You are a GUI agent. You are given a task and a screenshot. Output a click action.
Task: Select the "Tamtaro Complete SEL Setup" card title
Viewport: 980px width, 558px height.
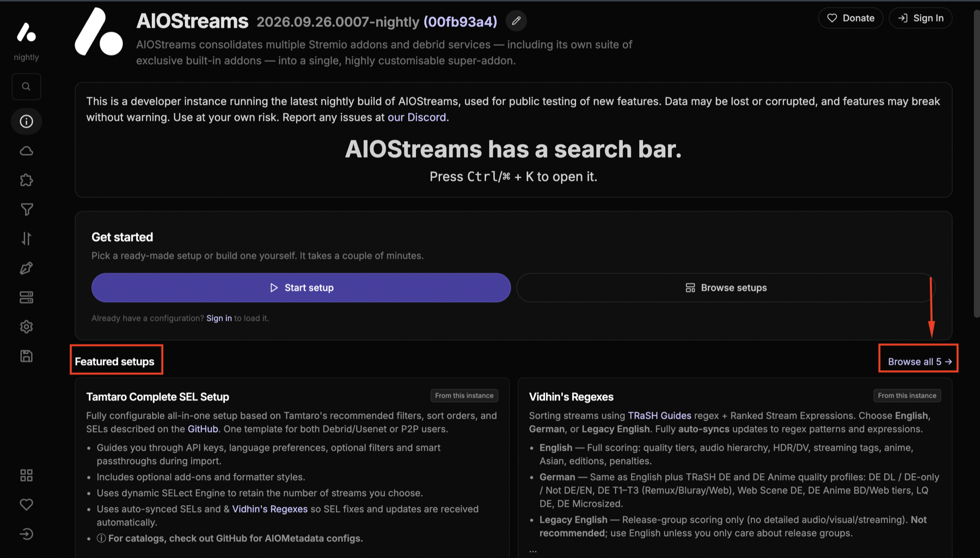pos(157,397)
